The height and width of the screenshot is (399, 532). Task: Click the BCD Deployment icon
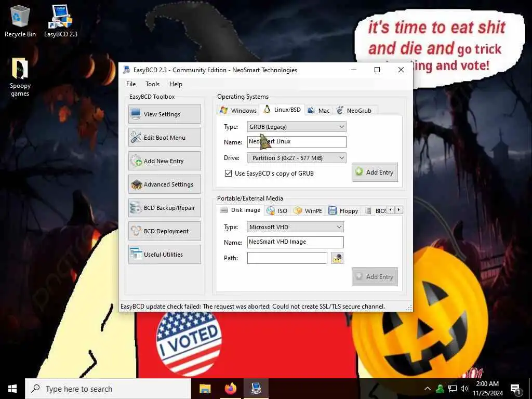(x=136, y=231)
